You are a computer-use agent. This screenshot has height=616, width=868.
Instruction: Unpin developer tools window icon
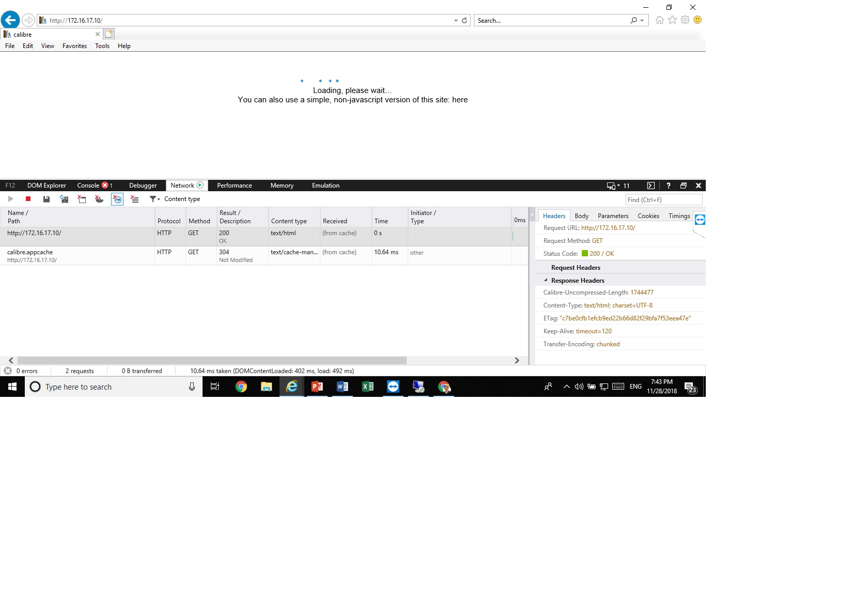pyautogui.click(x=684, y=186)
